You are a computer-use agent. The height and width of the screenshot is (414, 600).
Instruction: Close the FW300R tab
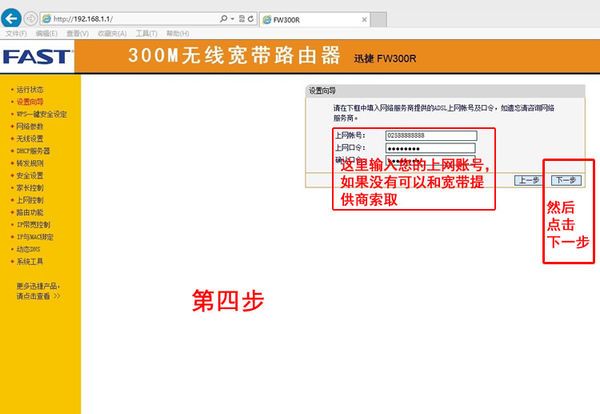click(x=364, y=20)
